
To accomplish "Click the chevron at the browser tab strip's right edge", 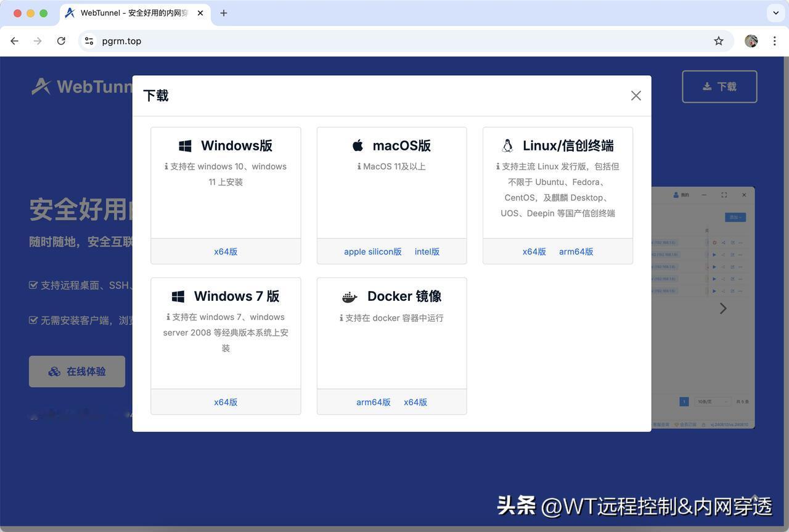I will pos(775,13).
